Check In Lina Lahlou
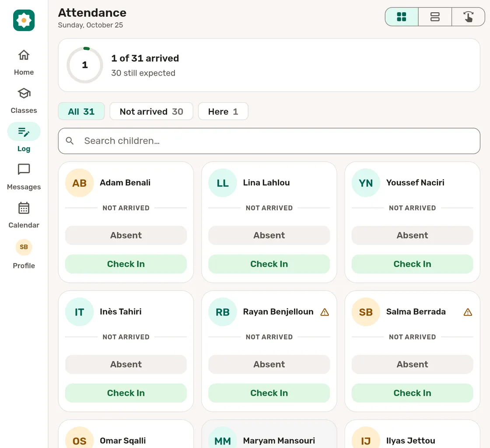Image resolution: width=490 pixels, height=448 pixels. (269, 264)
